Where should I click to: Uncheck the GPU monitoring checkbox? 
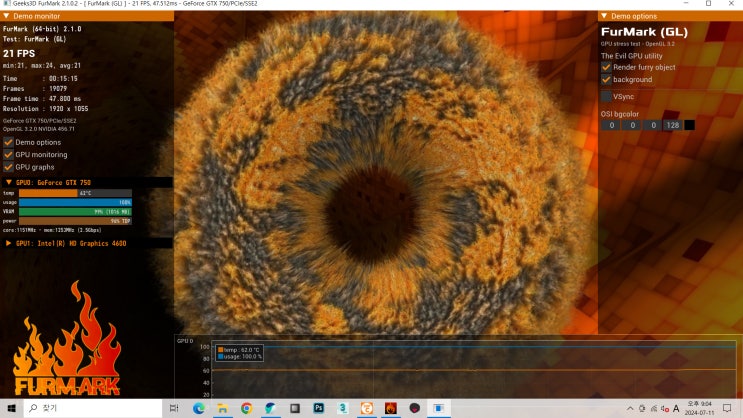(x=8, y=154)
